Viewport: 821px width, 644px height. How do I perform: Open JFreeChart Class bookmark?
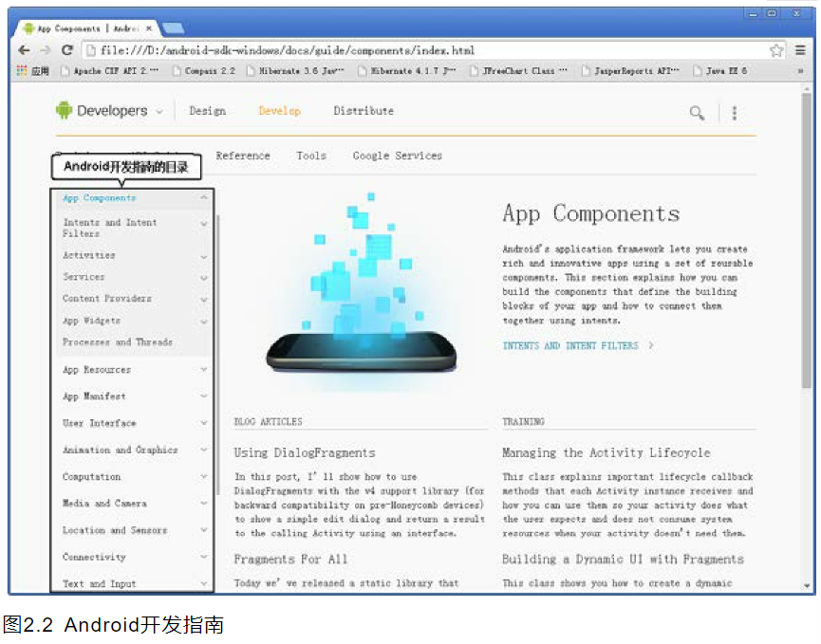click(518, 70)
